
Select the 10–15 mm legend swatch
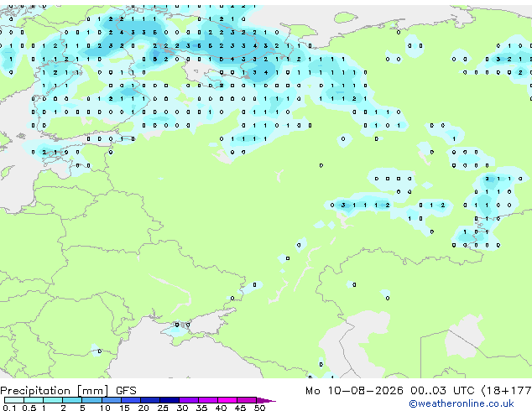coord(111,400)
